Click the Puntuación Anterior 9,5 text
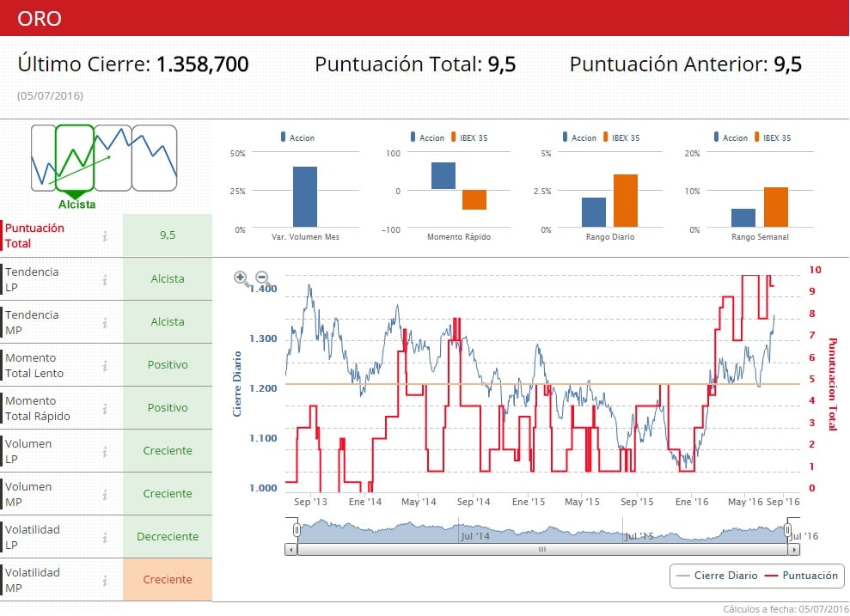 coord(685,64)
